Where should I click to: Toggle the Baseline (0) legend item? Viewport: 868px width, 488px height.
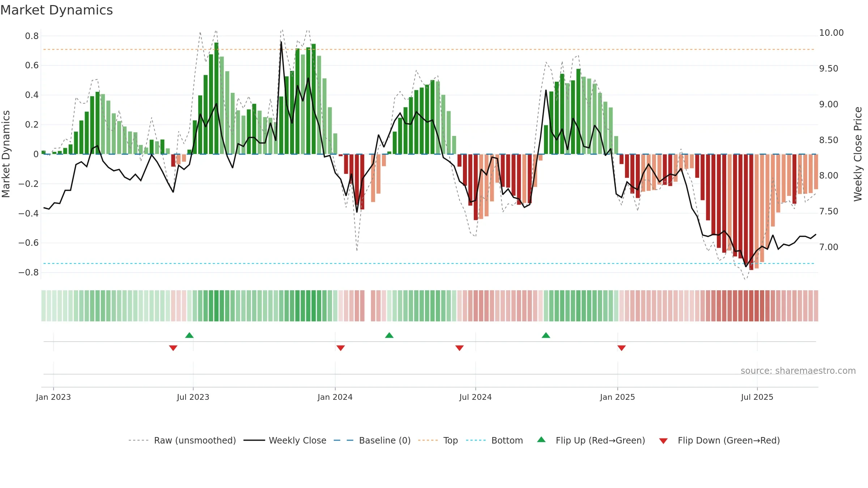click(372, 440)
